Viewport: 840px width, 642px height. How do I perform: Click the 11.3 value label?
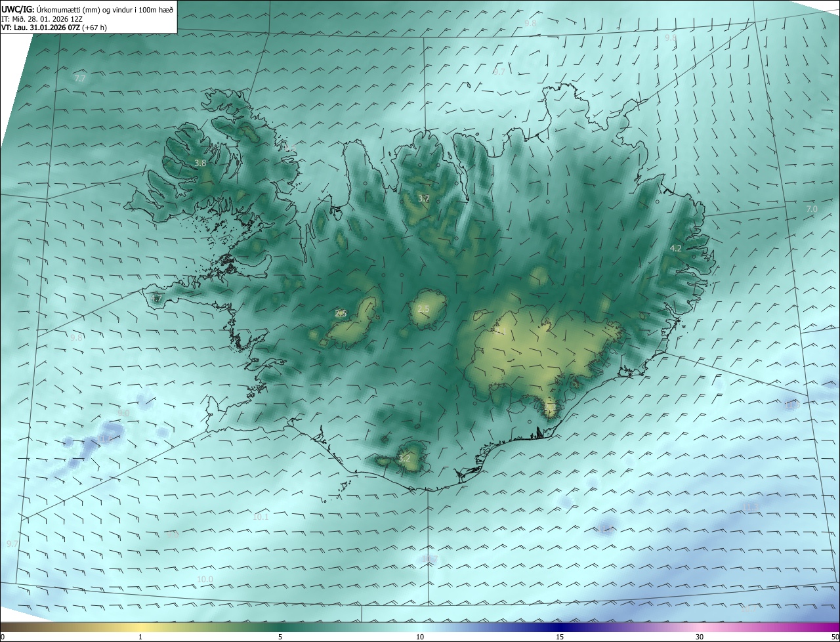(750, 507)
